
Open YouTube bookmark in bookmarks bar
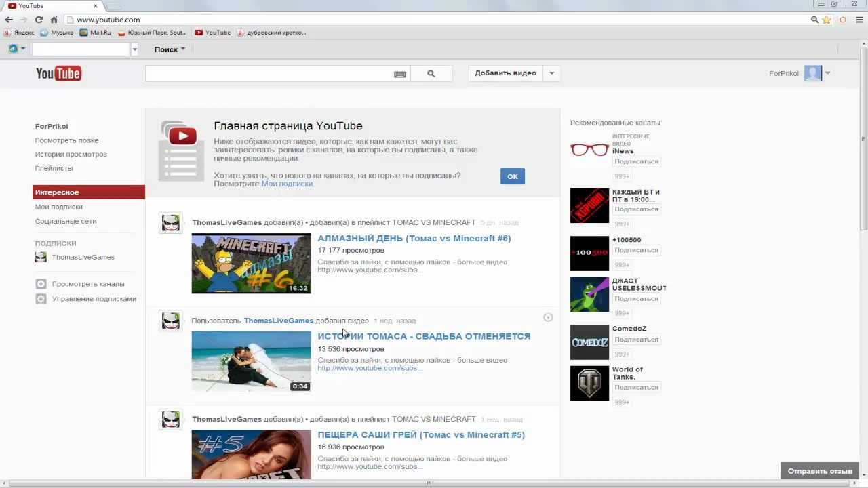[213, 33]
